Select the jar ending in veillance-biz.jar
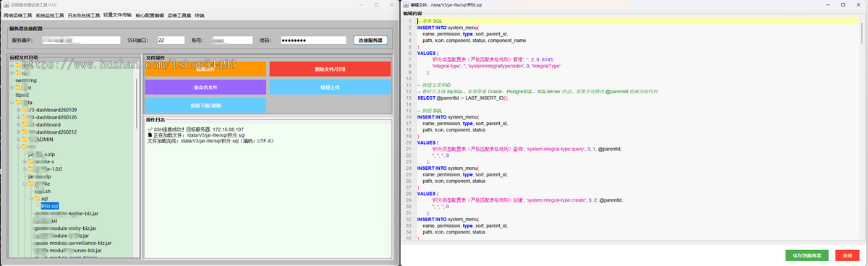The height and width of the screenshot is (266, 868). (x=72, y=243)
